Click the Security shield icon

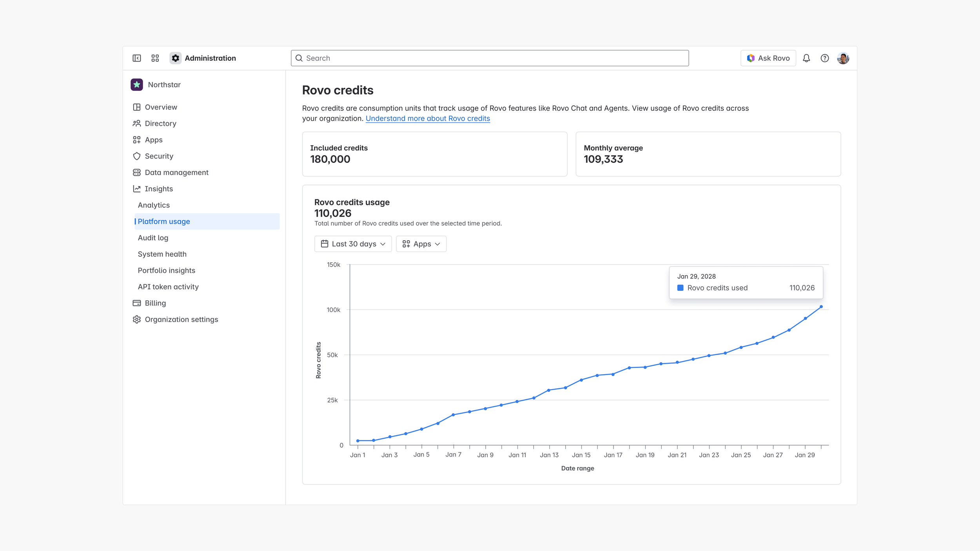137,156
